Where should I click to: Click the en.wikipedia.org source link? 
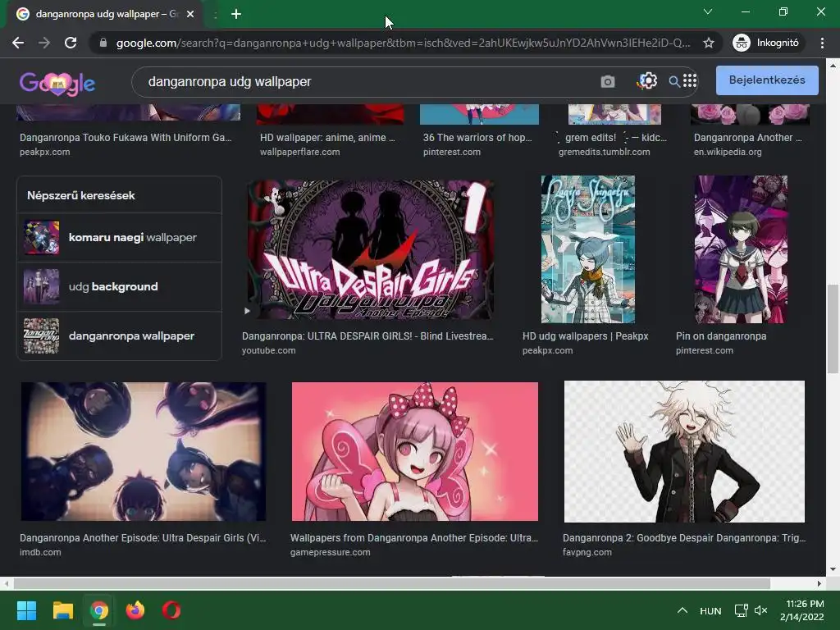coord(728,152)
